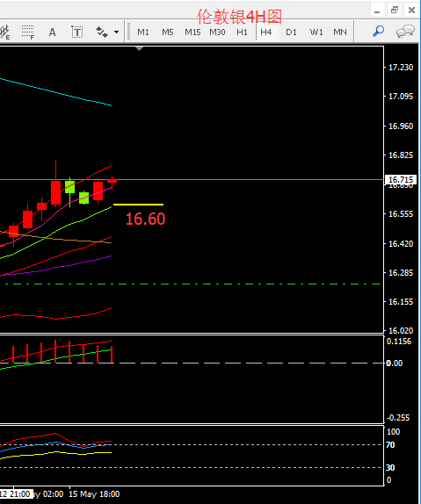Select the equidistant channel drawing tool
421x504 pixels.
point(4,32)
